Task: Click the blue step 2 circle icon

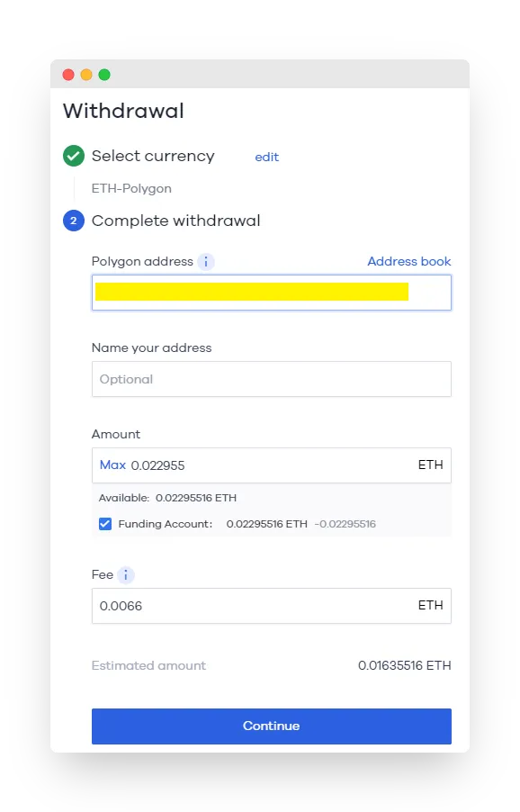Action: 74,221
